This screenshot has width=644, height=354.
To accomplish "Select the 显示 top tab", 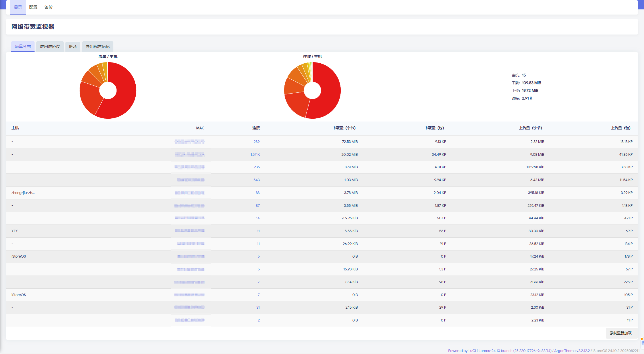I will tap(18, 7).
